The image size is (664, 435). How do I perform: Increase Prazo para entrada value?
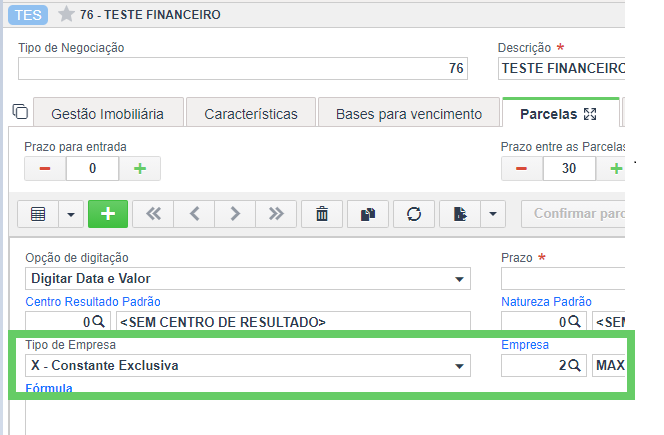pos(140,168)
